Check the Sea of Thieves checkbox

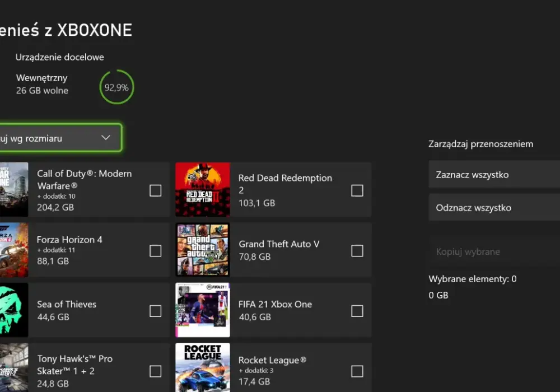(155, 311)
